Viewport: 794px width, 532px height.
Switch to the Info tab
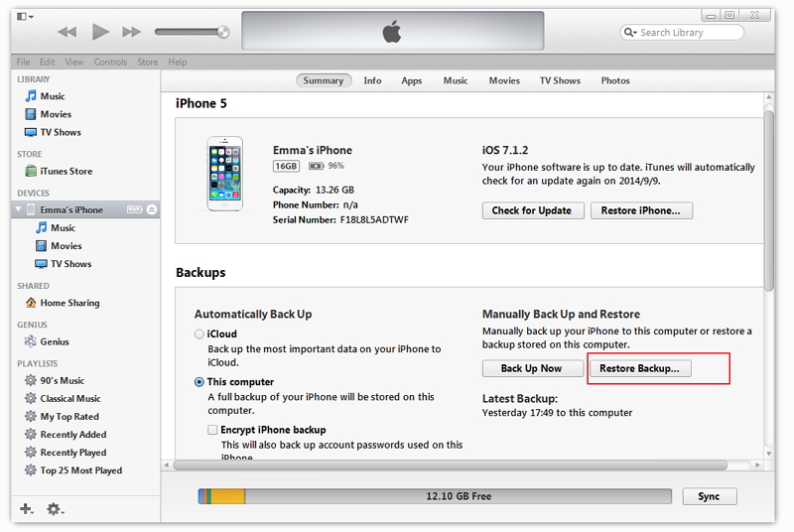pos(372,80)
